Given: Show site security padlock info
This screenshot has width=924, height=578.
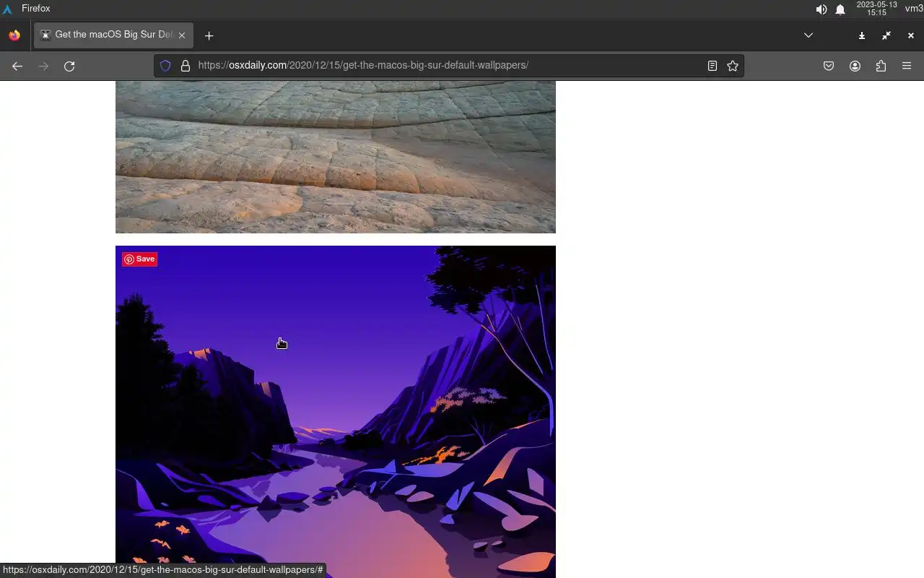Looking at the screenshot, I should (x=186, y=66).
